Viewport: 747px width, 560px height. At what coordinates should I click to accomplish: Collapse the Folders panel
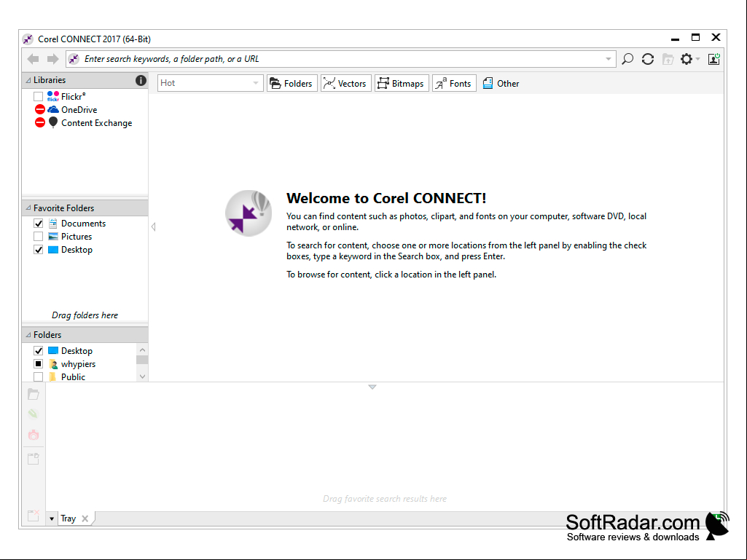pyautogui.click(x=28, y=335)
